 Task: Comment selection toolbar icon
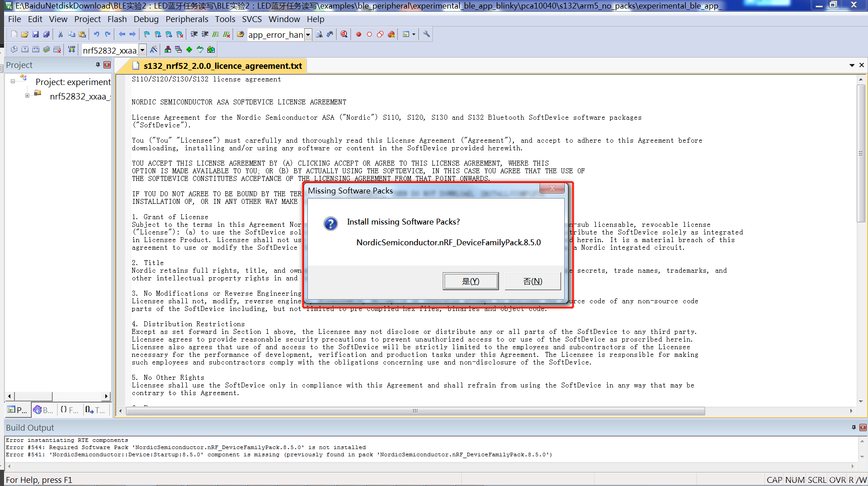tap(216, 34)
